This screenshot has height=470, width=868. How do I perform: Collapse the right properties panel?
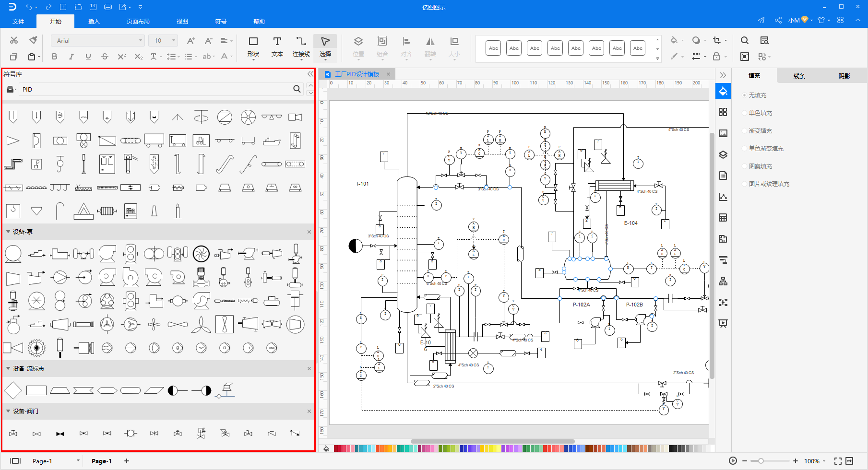[723, 75]
